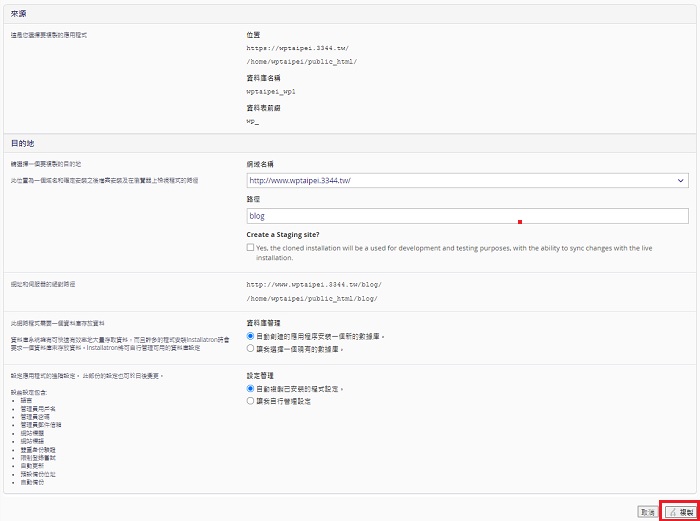
Task: Click the 資料表前綴 label
Action: (263, 108)
